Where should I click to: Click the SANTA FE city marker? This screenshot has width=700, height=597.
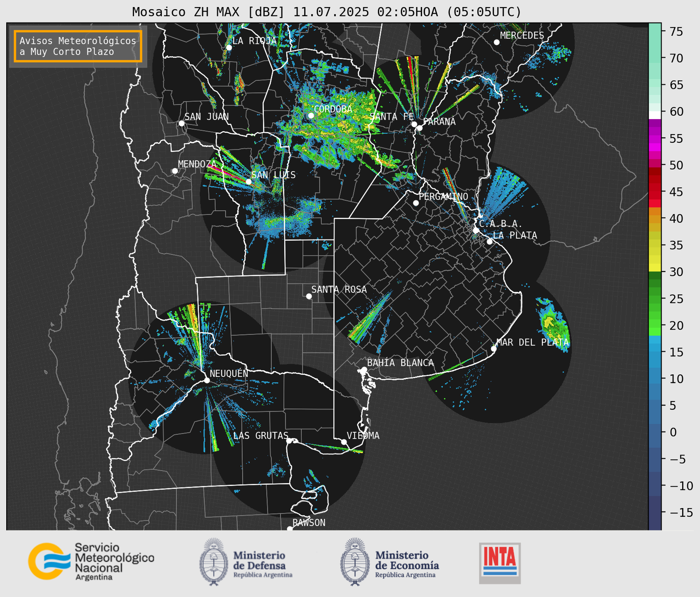coord(414,124)
